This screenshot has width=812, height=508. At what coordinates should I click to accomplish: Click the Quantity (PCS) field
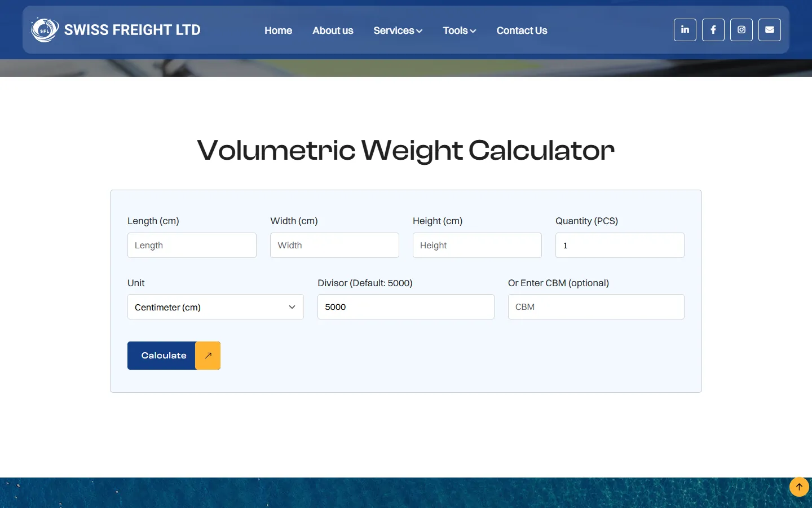620,246
